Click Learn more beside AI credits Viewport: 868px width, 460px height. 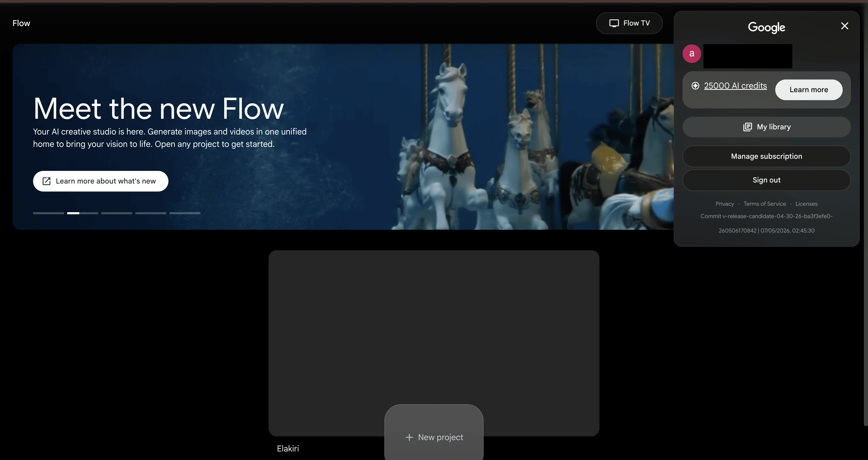809,90
